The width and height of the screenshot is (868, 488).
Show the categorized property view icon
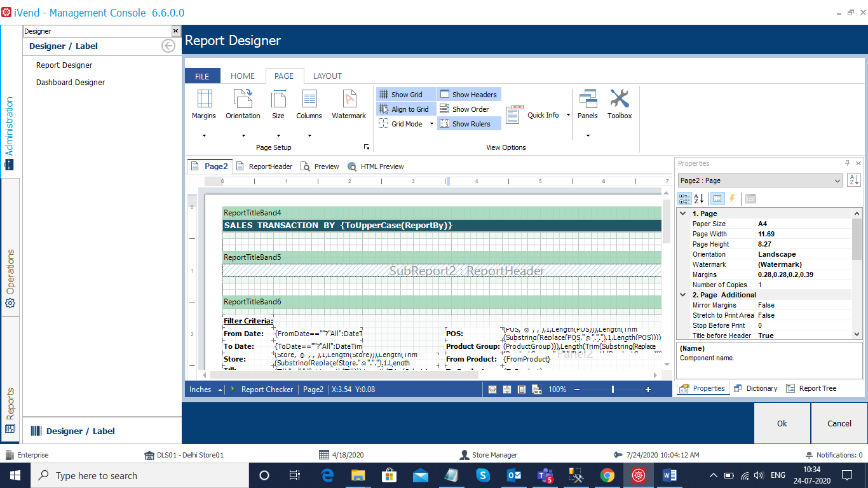[685, 198]
